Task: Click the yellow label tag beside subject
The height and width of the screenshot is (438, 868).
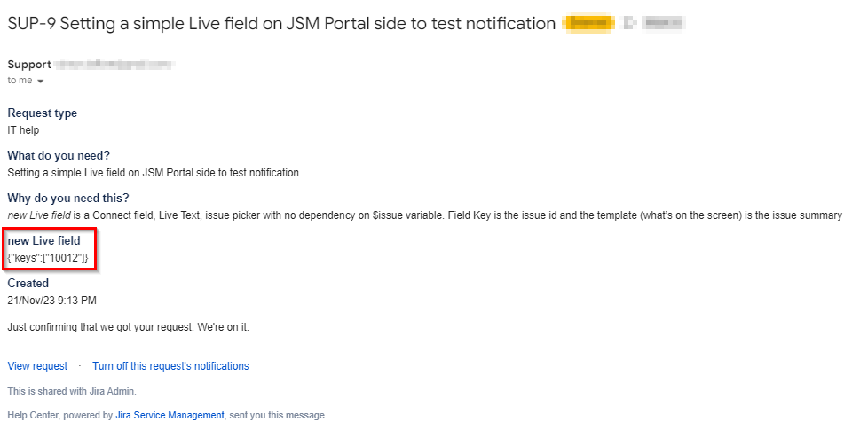Action: pyautogui.click(x=588, y=24)
